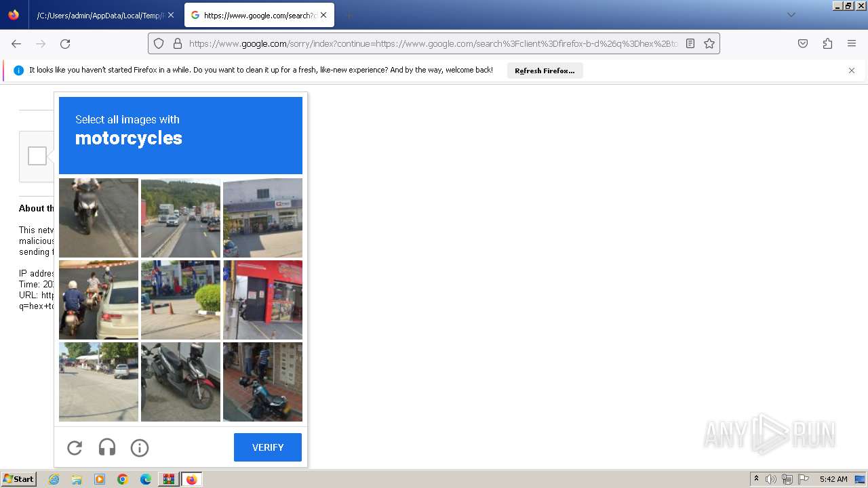Viewport: 868px width, 488px height.
Task: Switch to the google.com/search tab
Action: tap(258, 15)
